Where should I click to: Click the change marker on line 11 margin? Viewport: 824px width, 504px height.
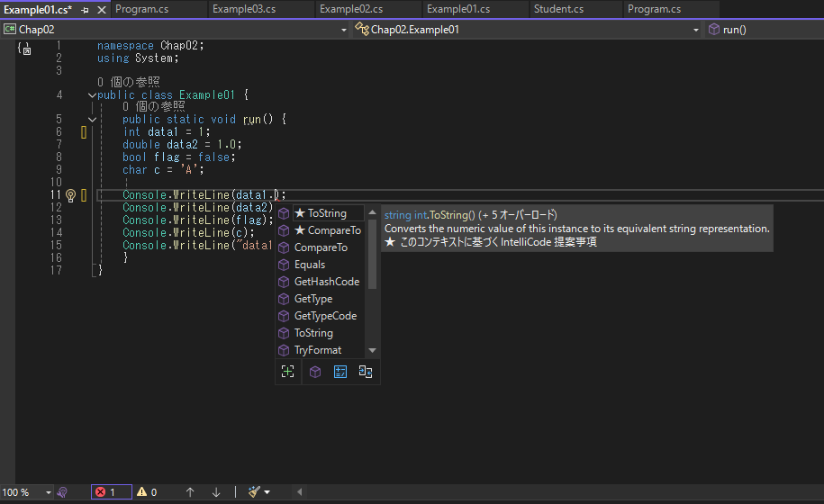click(84, 196)
